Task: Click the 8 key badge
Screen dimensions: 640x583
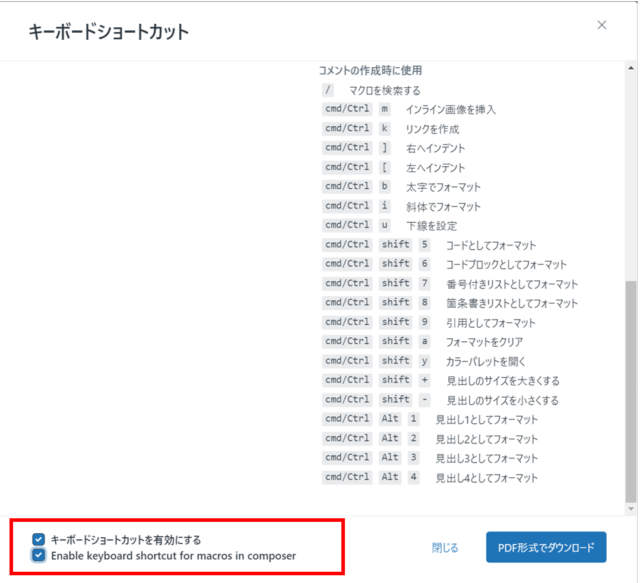Action: coord(424,303)
